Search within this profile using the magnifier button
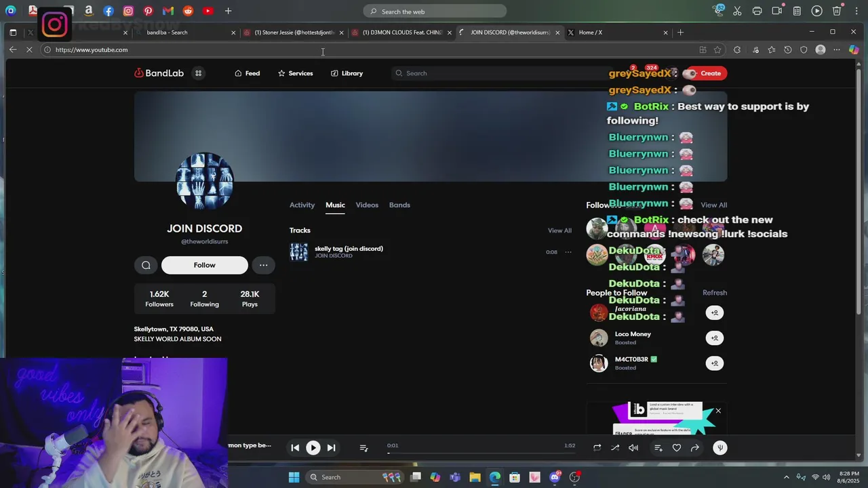Screen dimensions: 868x488 point(146,265)
